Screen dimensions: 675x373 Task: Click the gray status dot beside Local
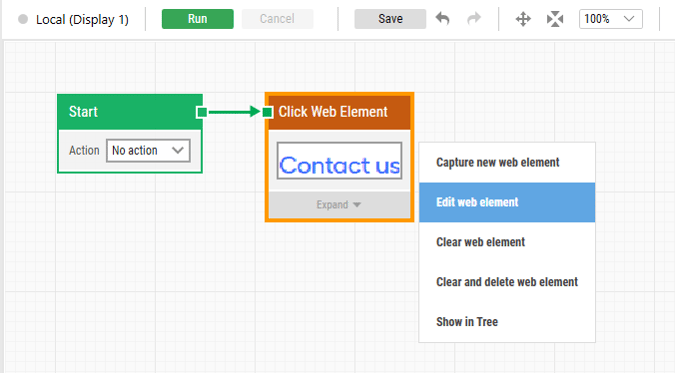coord(23,19)
